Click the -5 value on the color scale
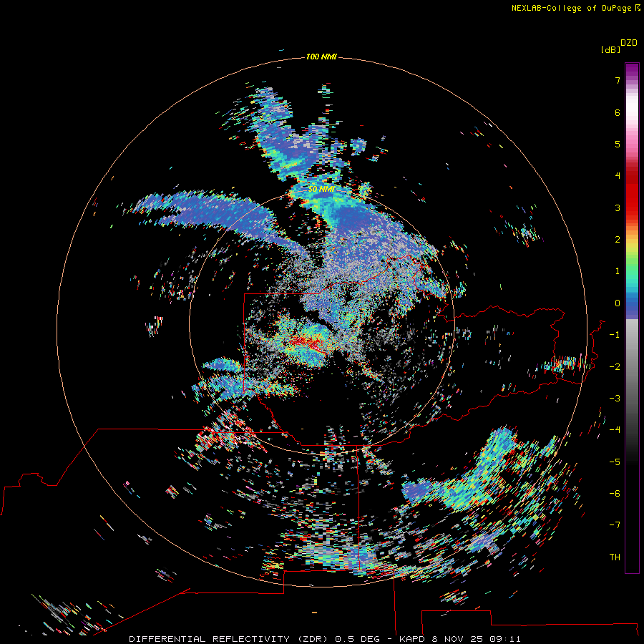The width and height of the screenshot is (644, 644). pyautogui.click(x=615, y=462)
